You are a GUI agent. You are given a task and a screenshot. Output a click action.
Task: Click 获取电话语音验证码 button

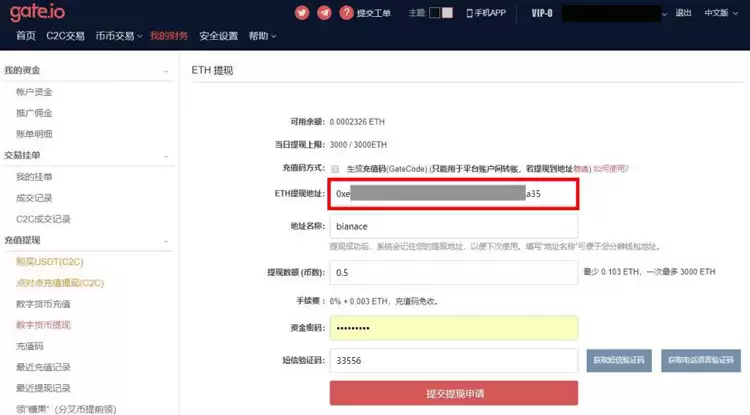point(701,360)
